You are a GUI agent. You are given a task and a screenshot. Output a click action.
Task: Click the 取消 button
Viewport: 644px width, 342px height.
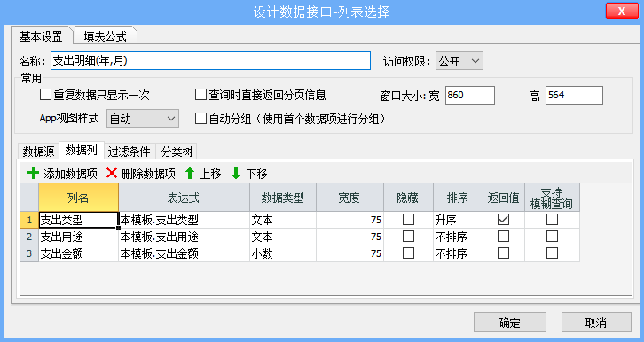(596, 323)
